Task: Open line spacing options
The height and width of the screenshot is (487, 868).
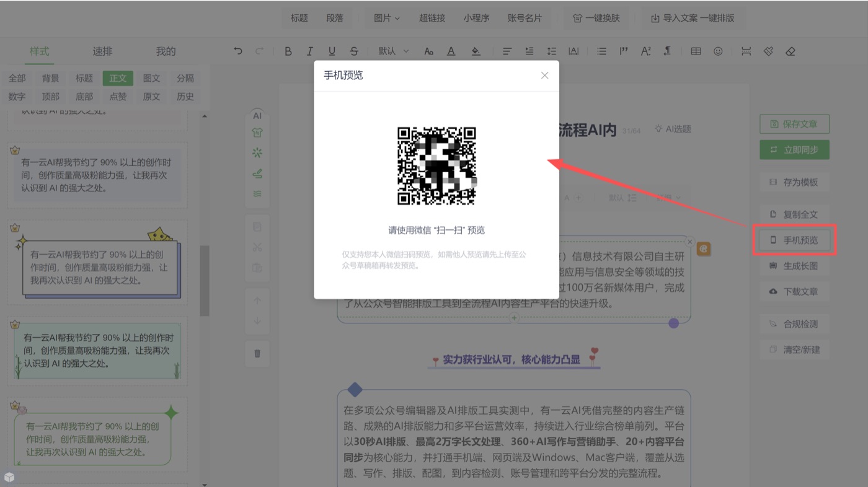Action: coord(551,51)
